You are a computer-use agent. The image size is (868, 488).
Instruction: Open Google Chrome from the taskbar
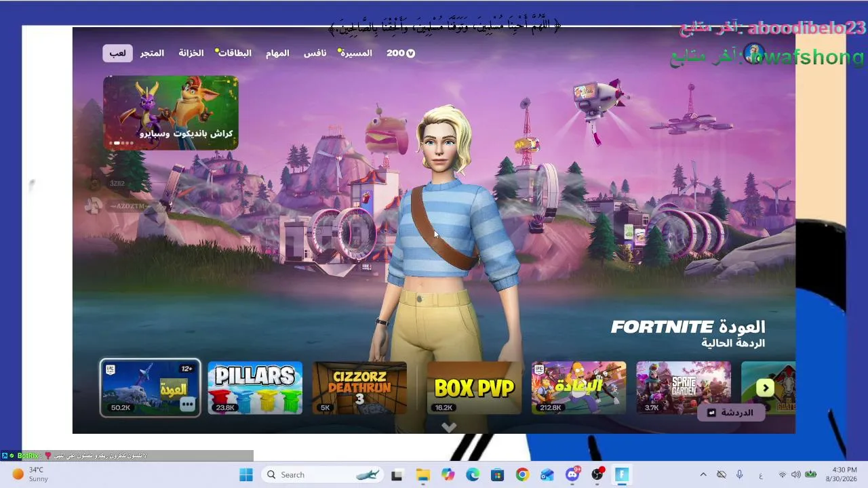point(522,474)
